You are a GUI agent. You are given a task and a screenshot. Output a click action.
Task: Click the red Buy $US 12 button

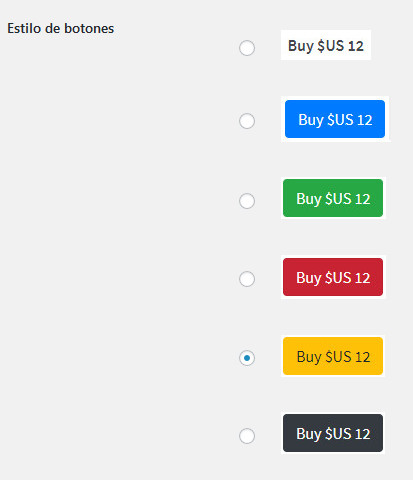(333, 277)
